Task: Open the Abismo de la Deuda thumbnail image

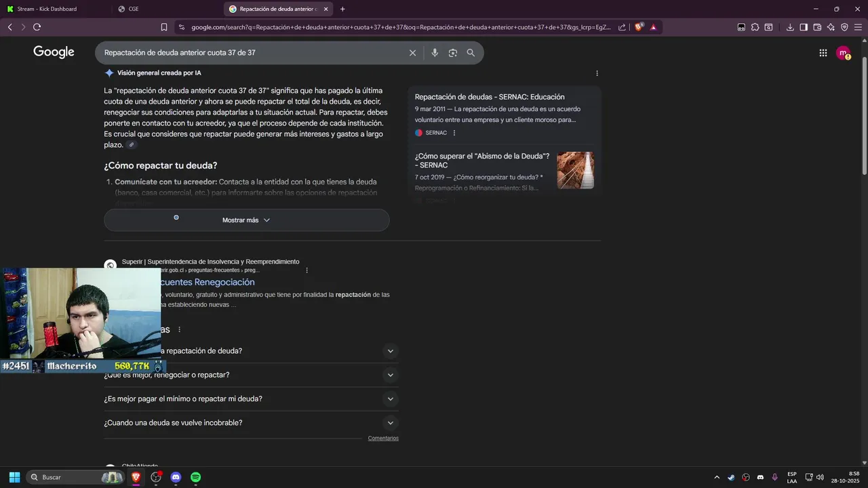Action: tap(576, 170)
